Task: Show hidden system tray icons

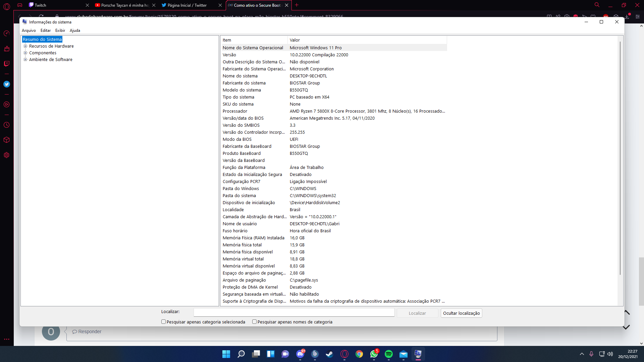Action: coord(582,354)
